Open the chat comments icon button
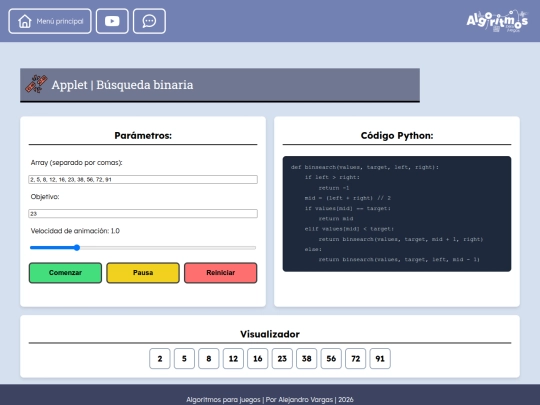 tap(149, 21)
